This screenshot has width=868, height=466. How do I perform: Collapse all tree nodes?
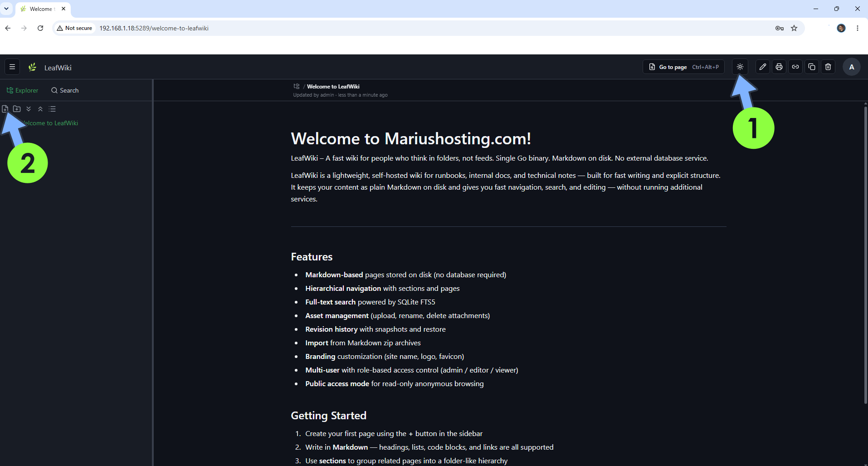click(40, 109)
